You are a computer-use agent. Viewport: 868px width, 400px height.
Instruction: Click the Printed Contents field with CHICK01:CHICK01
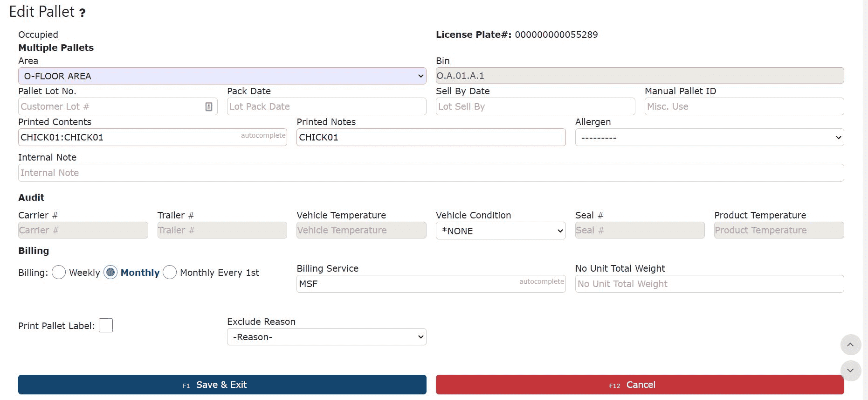point(152,137)
